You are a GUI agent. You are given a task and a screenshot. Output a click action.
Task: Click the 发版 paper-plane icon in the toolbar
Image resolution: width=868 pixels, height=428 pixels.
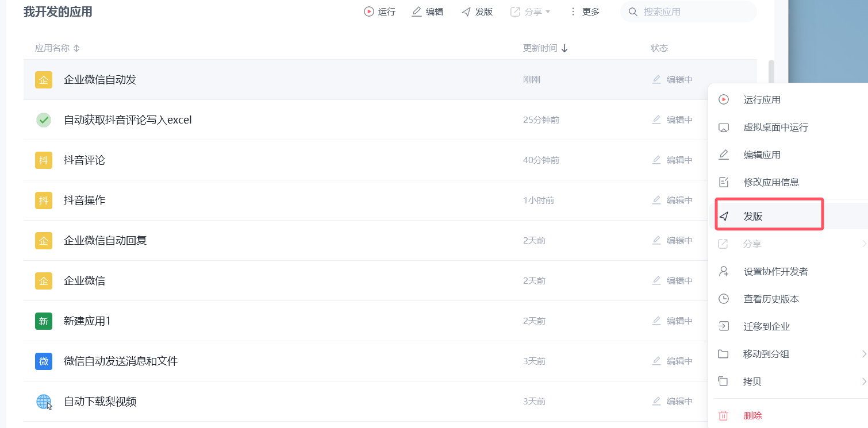pyautogui.click(x=466, y=11)
